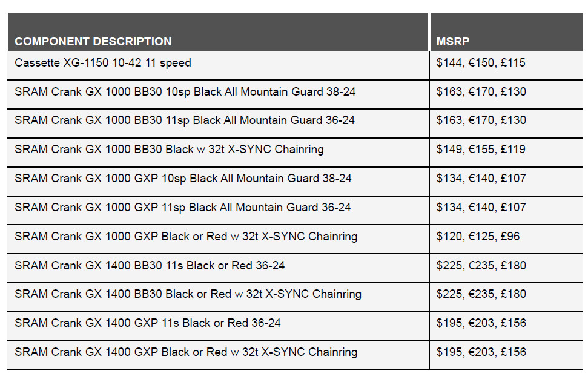Click MSRP for GX 1000 BB30 10sp Guard 38-24

point(481,92)
